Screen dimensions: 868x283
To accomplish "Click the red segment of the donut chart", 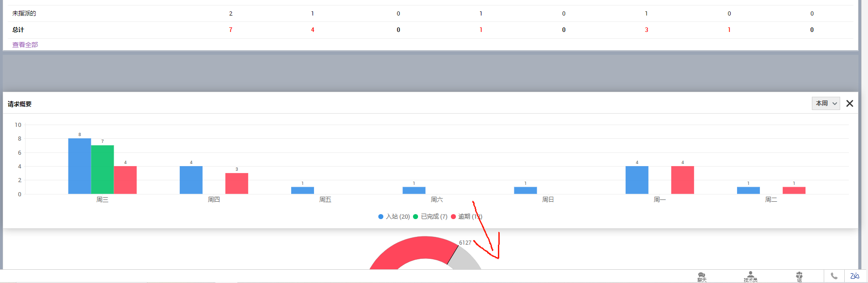I will tap(402, 249).
